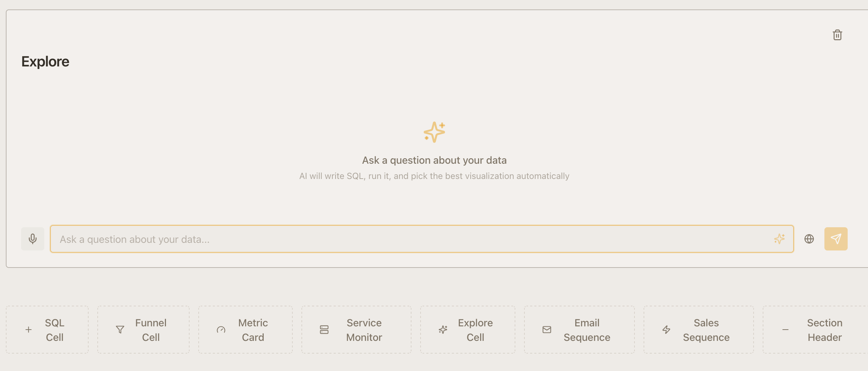Click the sparkle icon on Explore Cell
The image size is (868, 371).
coord(443,330)
